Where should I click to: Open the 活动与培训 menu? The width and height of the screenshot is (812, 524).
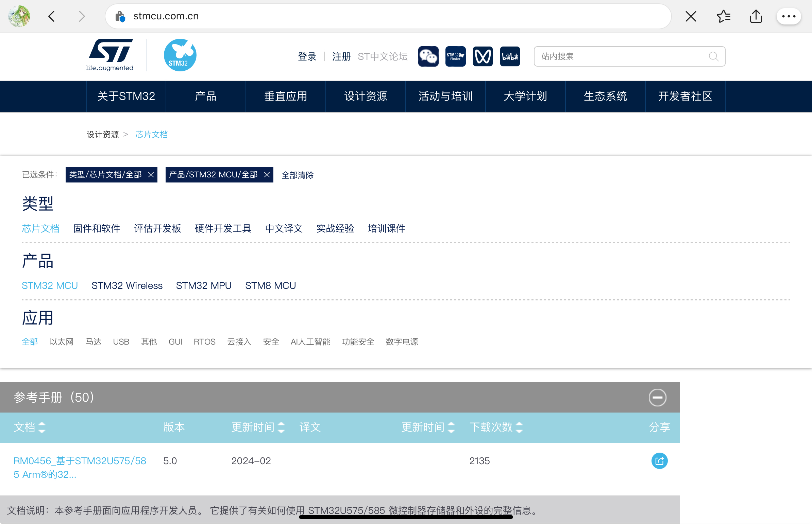tap(446, 96)
